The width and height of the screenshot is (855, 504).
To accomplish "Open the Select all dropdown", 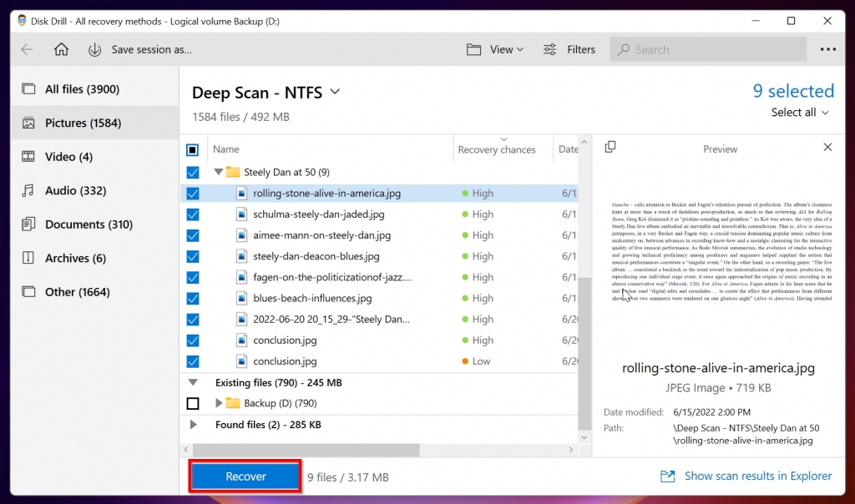I will pyautogui.click(x=799, y=112).
